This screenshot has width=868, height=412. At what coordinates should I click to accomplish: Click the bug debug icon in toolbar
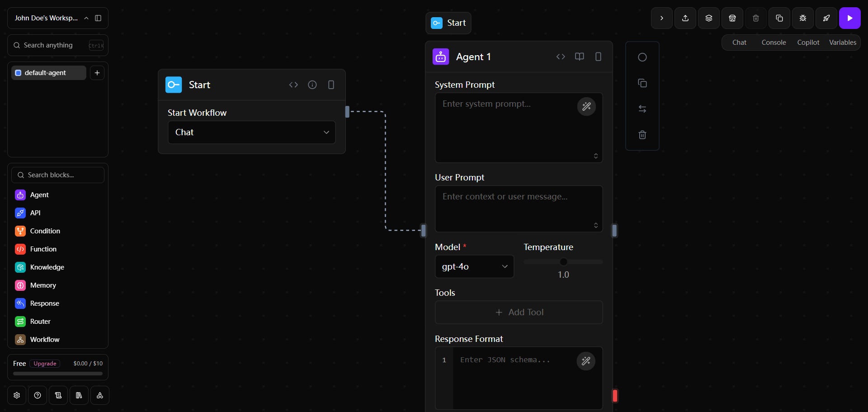point(802,18)
